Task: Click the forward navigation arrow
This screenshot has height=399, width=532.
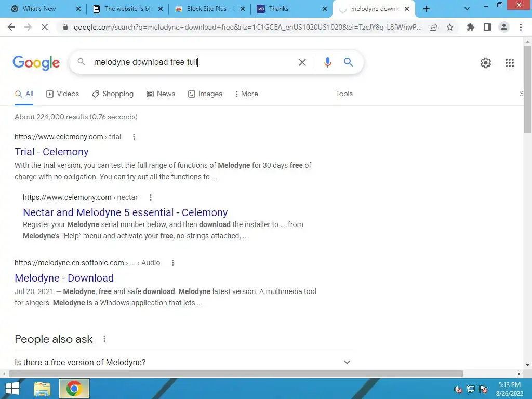Action: pos(28,27)
